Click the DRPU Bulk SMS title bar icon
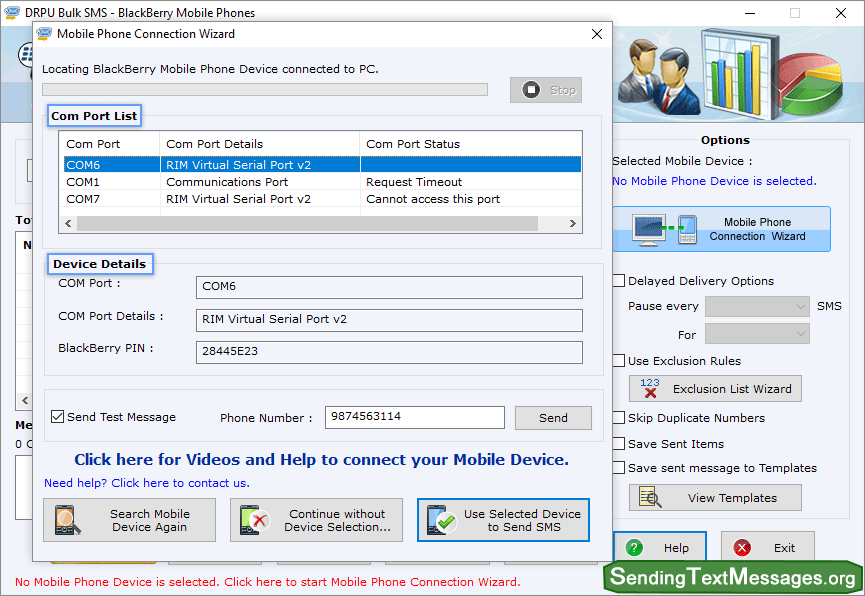The width and height of the screenshot is (865, 596). pos(12,12)
